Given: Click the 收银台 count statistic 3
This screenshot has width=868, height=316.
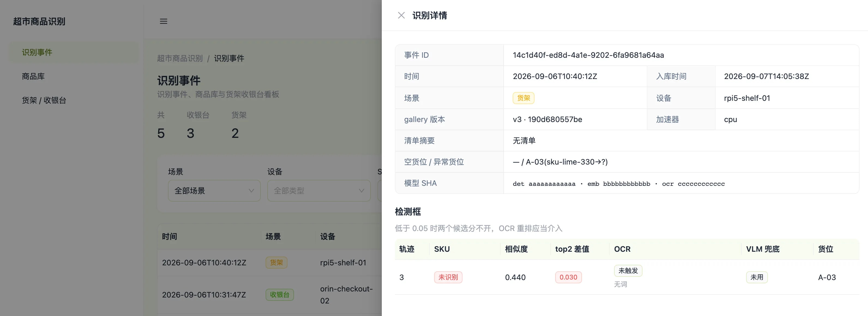Looking at the screenshot, I should [190, 133].
